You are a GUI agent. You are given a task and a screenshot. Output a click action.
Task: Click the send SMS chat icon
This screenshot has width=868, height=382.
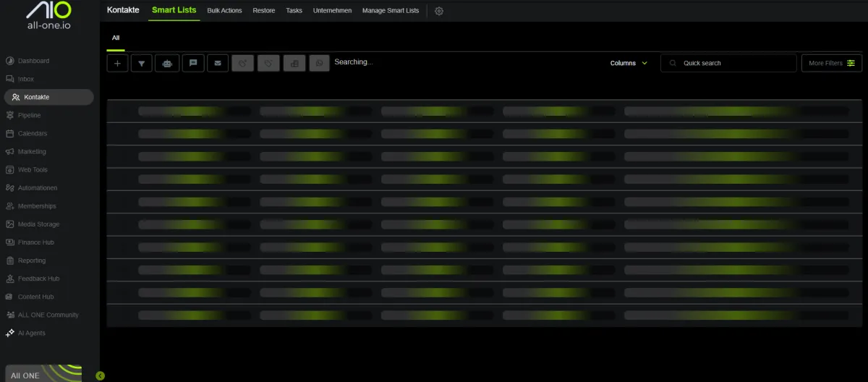193,63
